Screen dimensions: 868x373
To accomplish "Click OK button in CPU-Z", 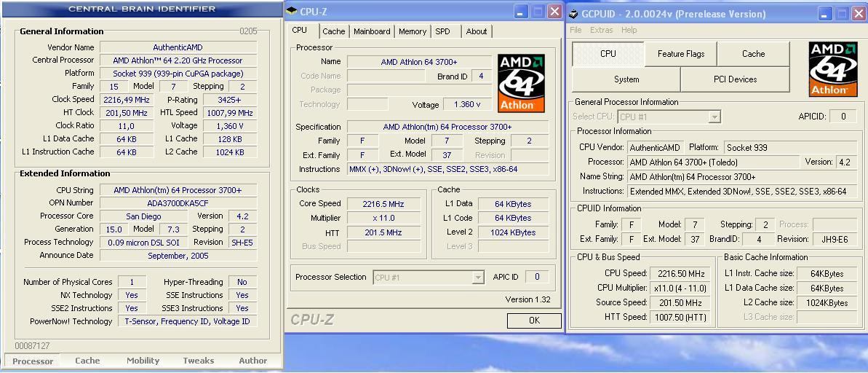I will pyautogui.click(x=534, y=321).
